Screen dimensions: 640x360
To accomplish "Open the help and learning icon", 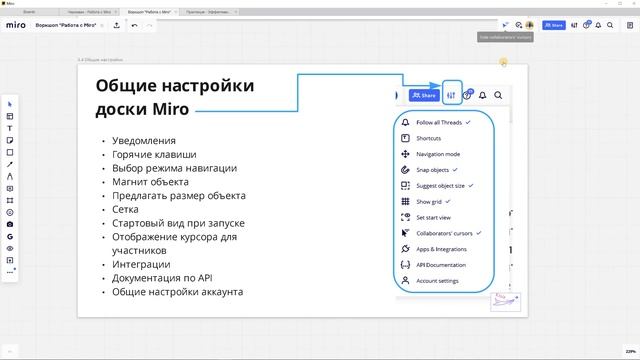I will pyautogui.click(x=587, y=25).
